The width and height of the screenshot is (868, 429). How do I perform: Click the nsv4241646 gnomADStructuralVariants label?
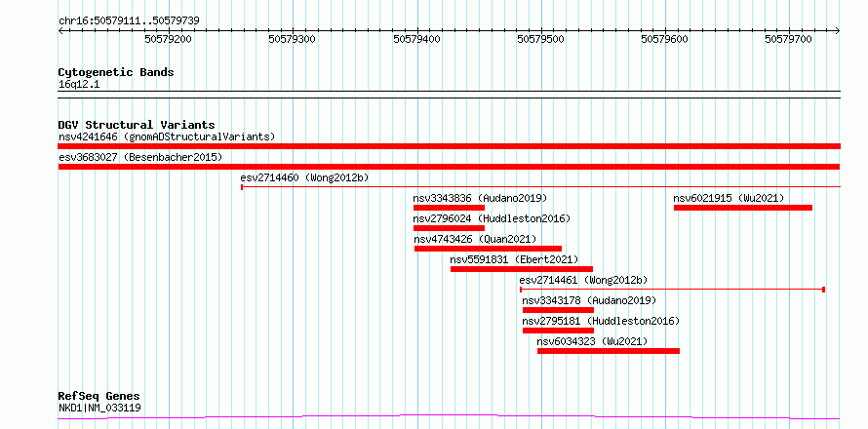pos(167,136)
